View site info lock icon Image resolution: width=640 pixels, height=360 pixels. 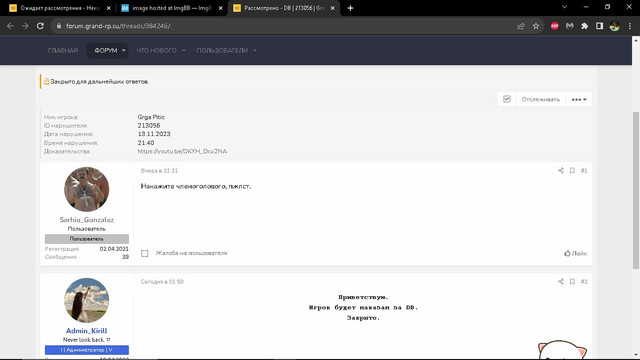(x=59, y=26)
